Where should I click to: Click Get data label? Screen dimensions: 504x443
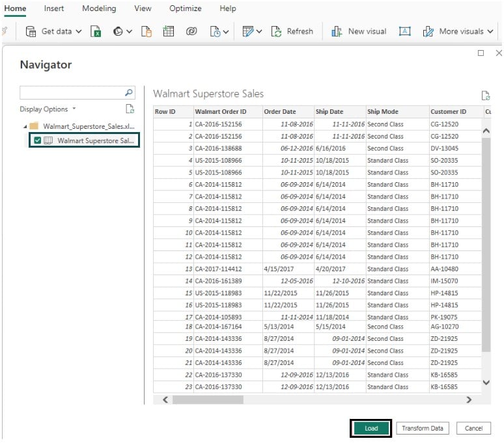click(x=57, y=31)
